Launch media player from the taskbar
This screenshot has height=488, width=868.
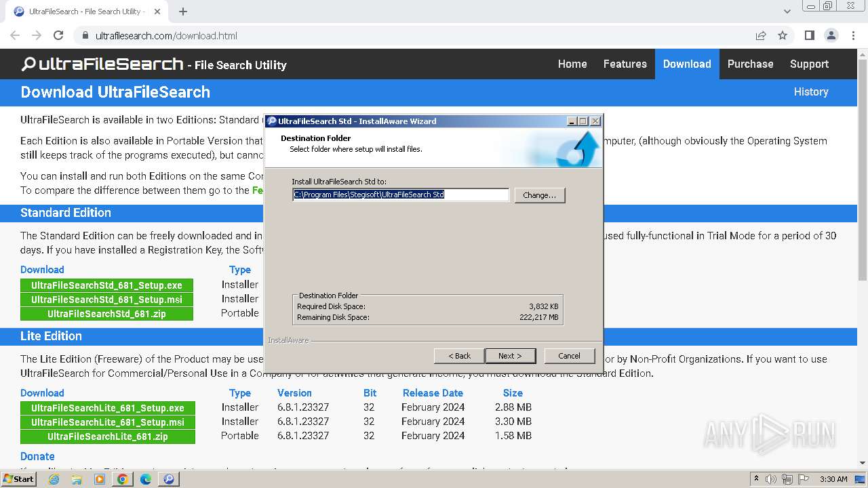[x=100, y=479]
